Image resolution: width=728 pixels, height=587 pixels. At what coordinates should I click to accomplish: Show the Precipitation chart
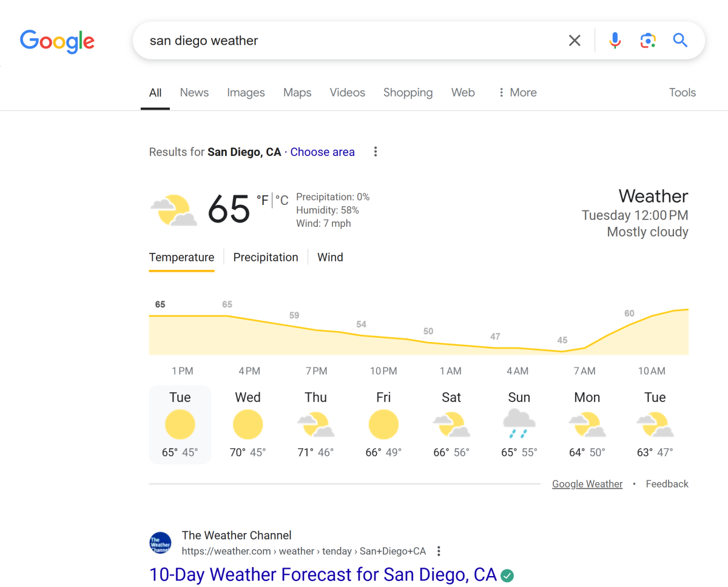click(x=266, y=257)
